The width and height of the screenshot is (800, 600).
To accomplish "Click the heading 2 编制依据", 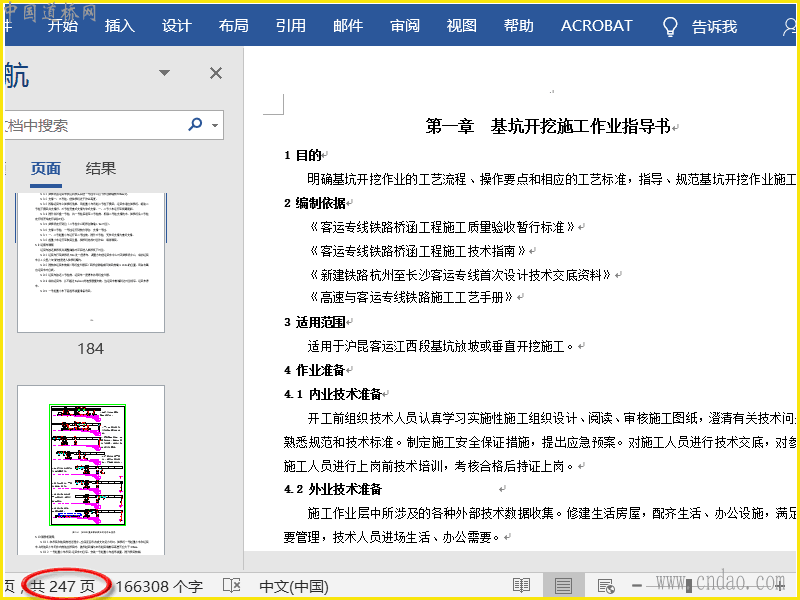I will [315, 203].
